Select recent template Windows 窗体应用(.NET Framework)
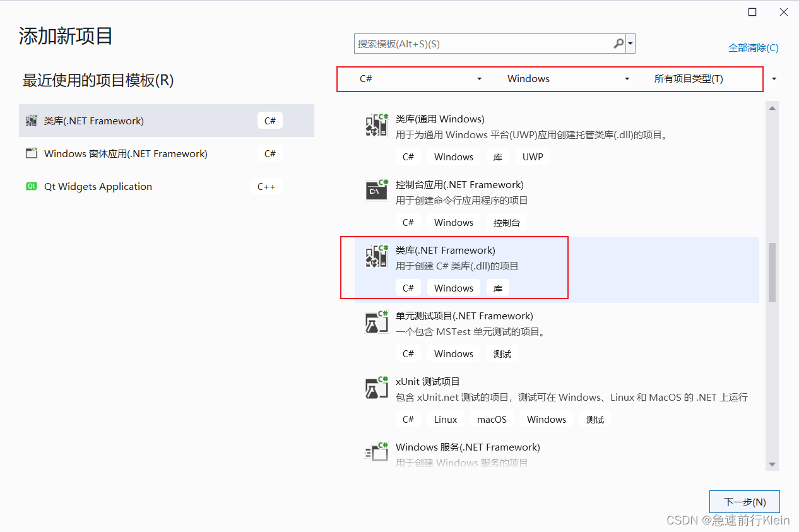The image size is (799, 532). click(x=167, y=153)
